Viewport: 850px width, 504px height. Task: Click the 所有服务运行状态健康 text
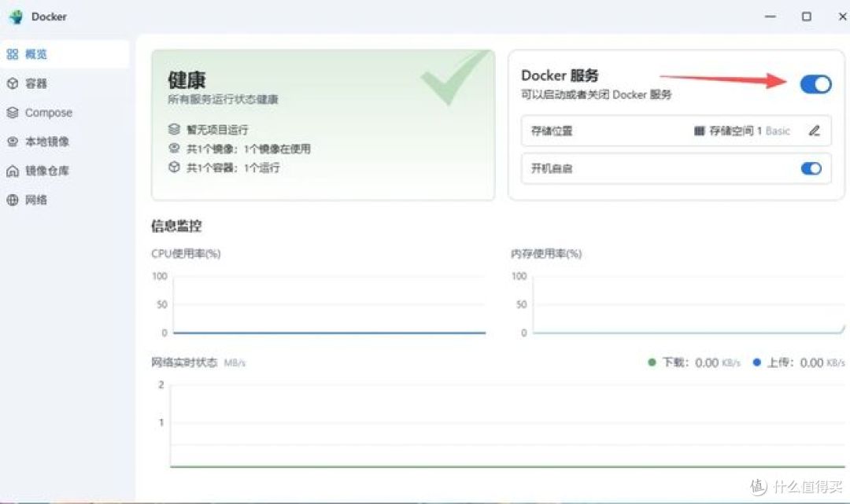tap(223, 100)
